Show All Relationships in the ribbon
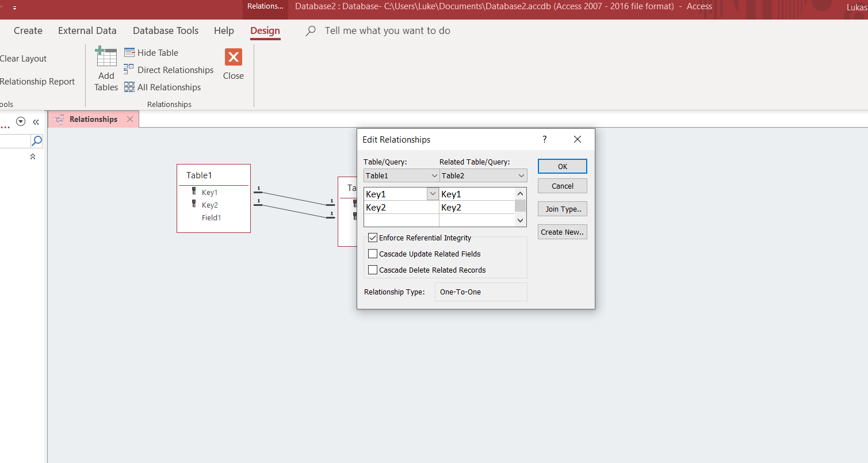This screenshot has height=463, width=868. coord(129,87)
